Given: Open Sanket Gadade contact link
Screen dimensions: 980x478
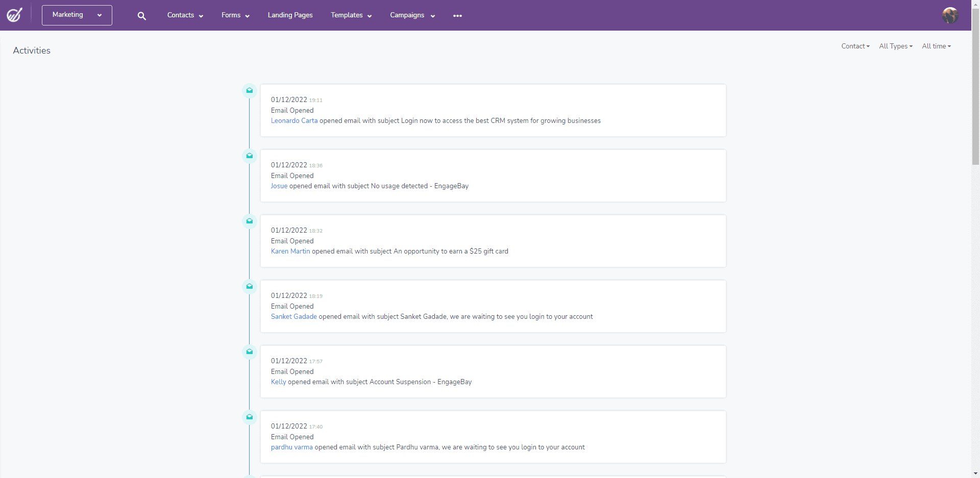Looking at the screenshot, I should pos(294,317).
